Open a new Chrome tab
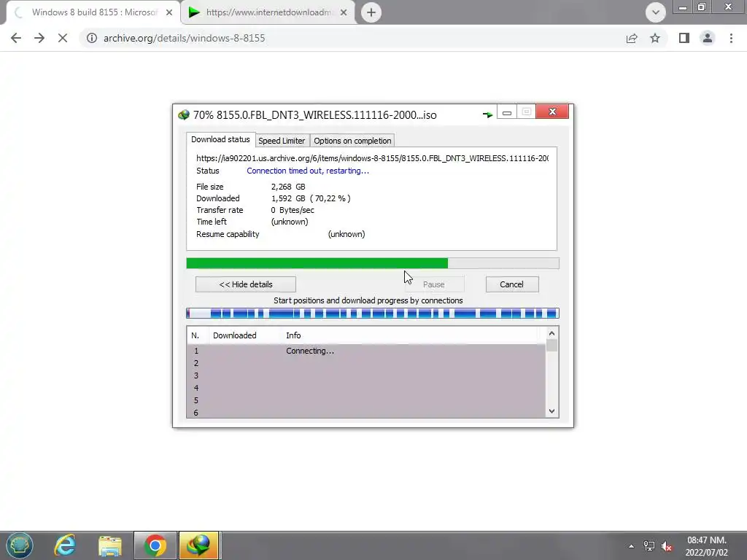 click(371, 12)
